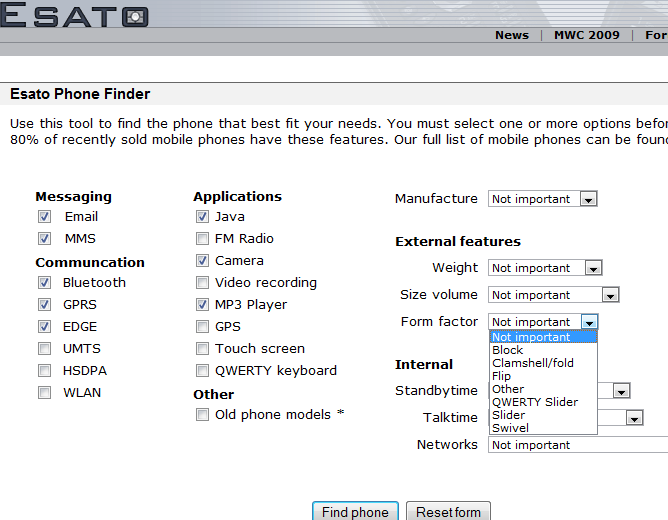Tick the GPS checkbox
Image resolution: width=668 pixels, height=520 pixels.
(202, 327)
